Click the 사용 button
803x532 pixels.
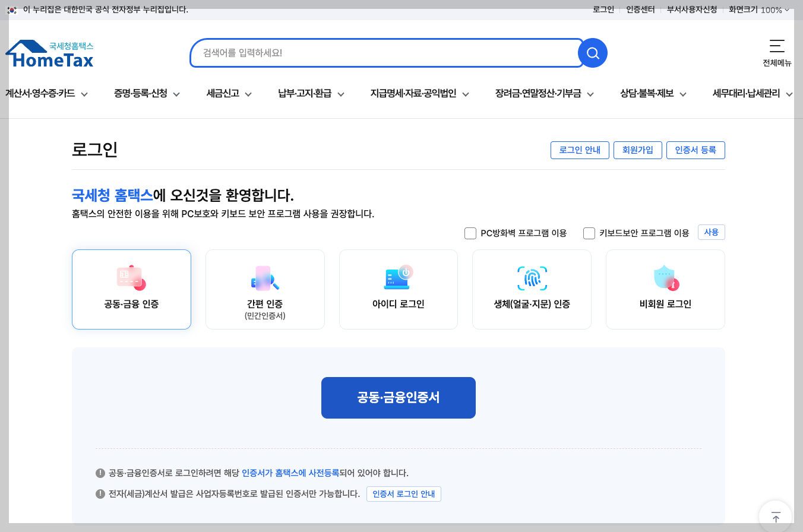(712, 232)
